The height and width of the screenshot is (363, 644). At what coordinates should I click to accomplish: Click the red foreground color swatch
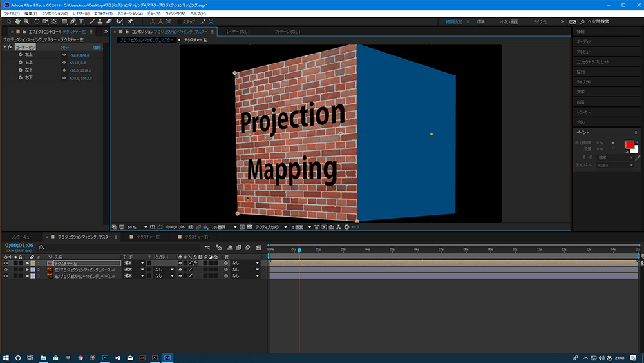(x=629, y=144)
